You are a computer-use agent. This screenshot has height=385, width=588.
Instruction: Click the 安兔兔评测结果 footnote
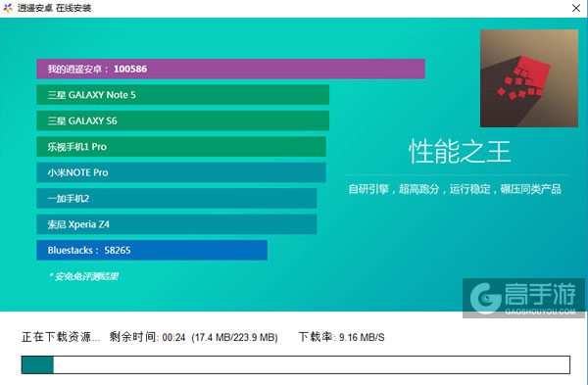(x=83, y=276)
